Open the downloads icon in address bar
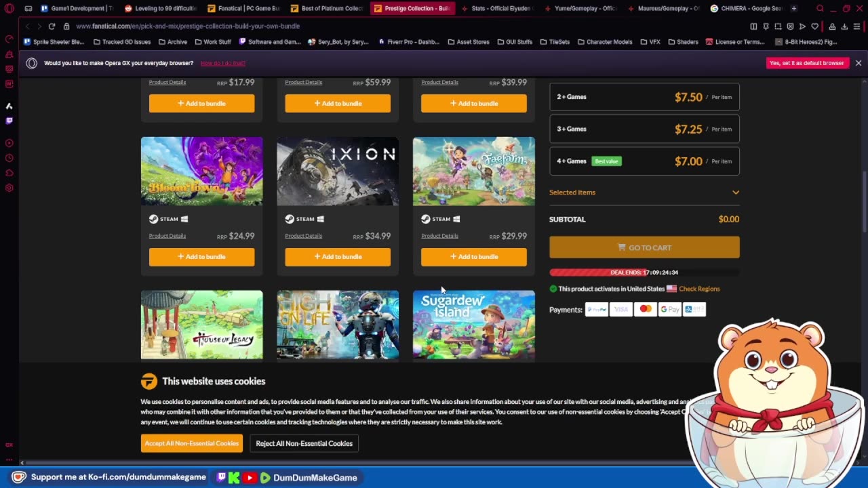Viewport: 868px width, 488px height. [x=844, y=26]
